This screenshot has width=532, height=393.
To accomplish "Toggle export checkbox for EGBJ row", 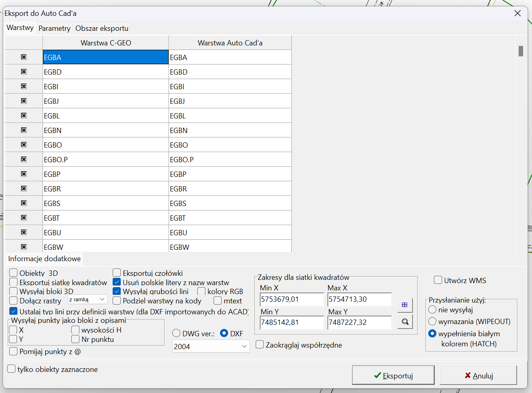I will click(x=24, y=101).
